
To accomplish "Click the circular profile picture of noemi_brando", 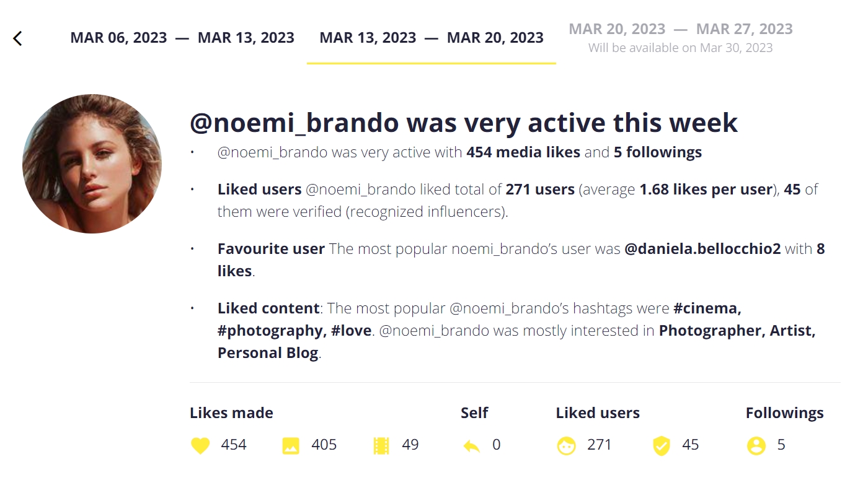I will pos(92,162).
